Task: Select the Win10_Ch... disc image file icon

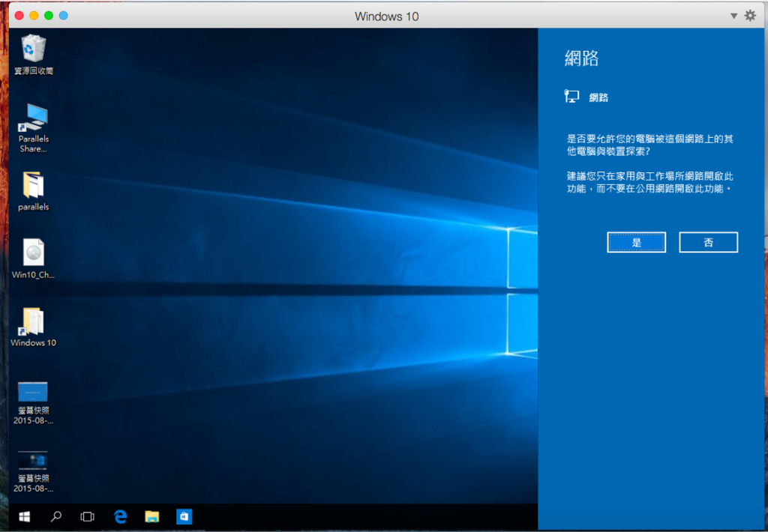Action: pos(33,253)
